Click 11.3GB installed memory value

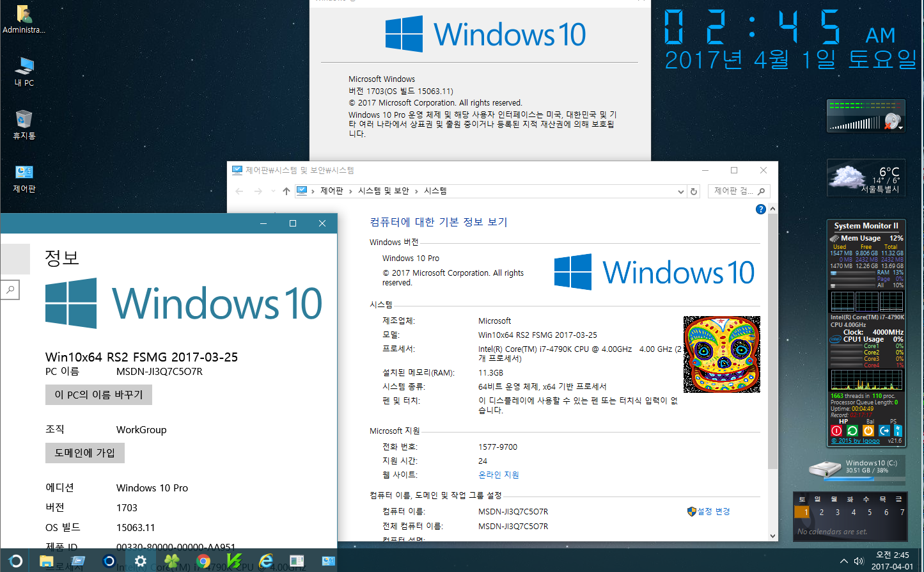pyautogui.click(x=490, y=372)
